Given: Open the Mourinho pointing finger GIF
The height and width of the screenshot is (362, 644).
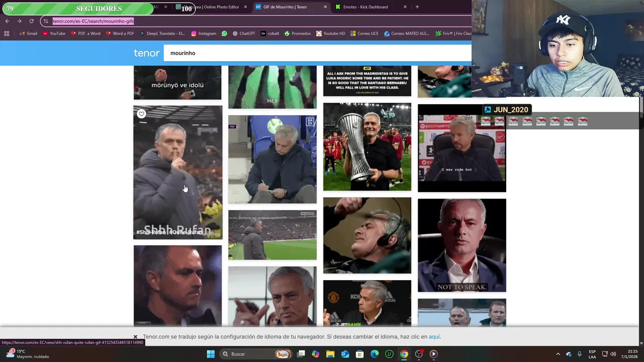Looking at the screenshot, I should tap(272, 296).
